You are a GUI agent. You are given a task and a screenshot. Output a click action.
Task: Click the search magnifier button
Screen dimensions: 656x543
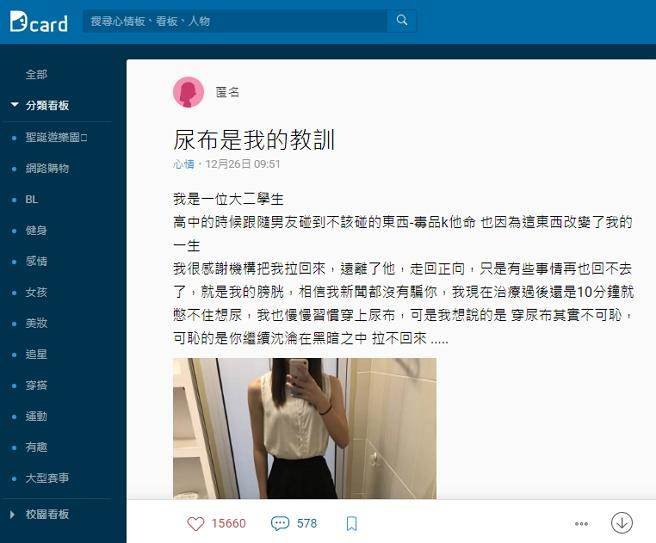[x=402, y=20]
